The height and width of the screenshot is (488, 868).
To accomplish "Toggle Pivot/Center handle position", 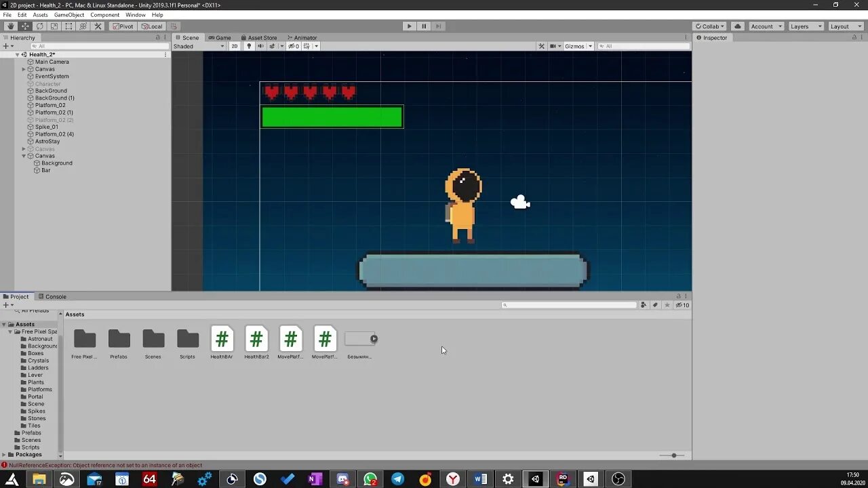I will tap(123, 26).
